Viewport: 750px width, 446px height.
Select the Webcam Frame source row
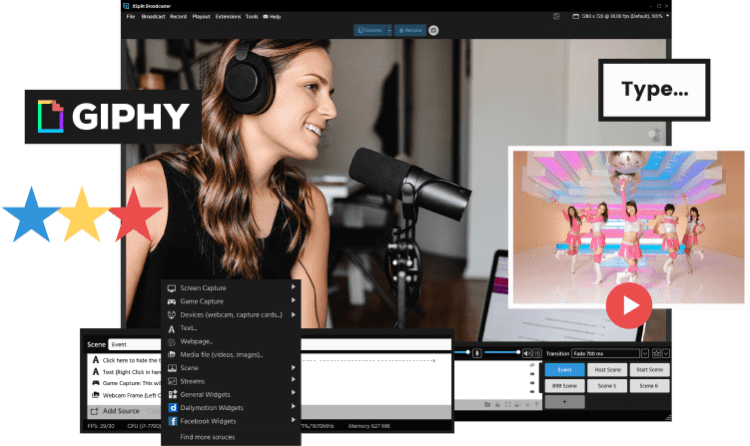click(x=126, y=395)
